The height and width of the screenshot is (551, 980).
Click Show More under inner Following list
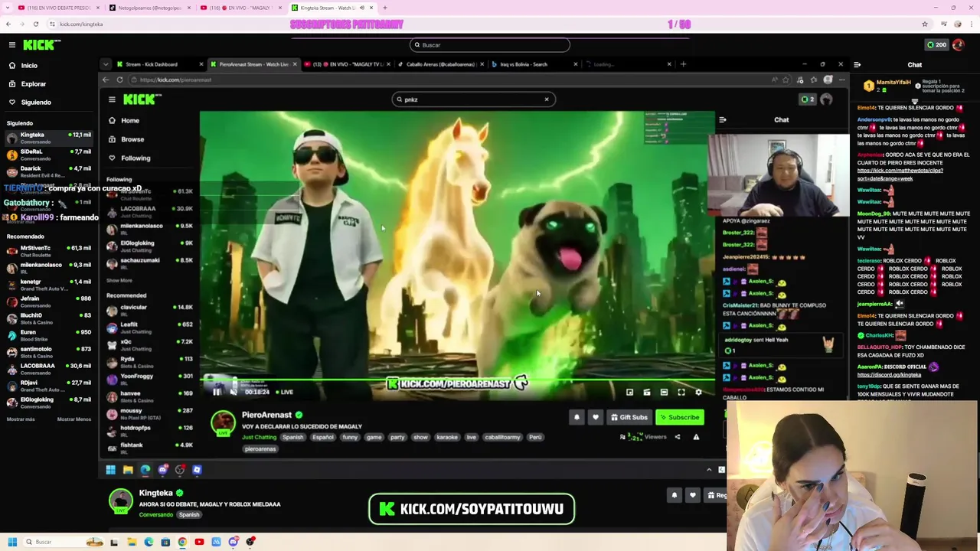[x=119, y=281]
